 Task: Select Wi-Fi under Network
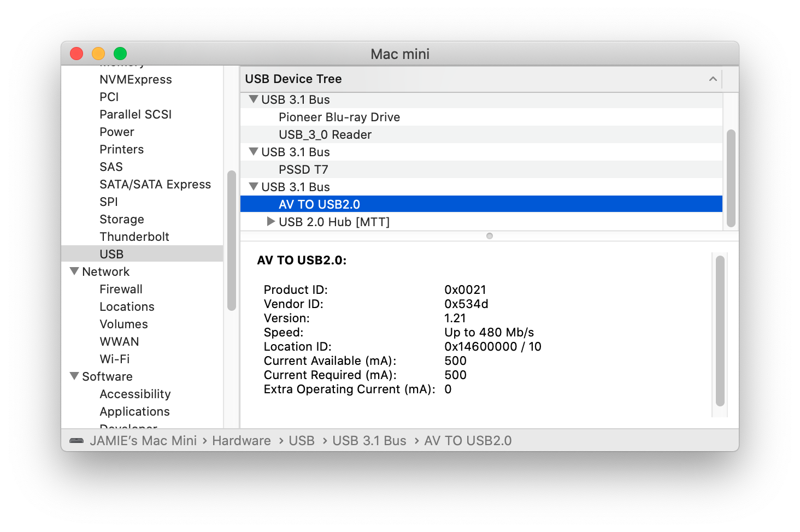pos(115,359)
